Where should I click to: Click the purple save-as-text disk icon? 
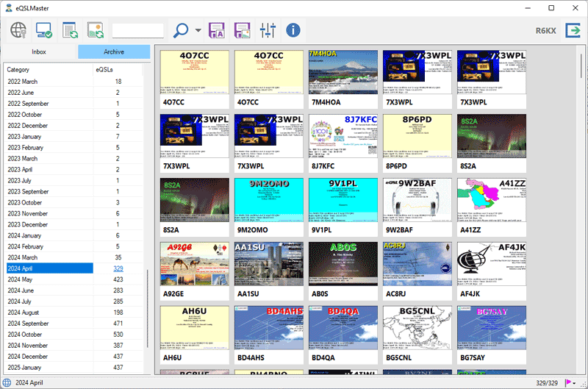click(x=217, y=30)
